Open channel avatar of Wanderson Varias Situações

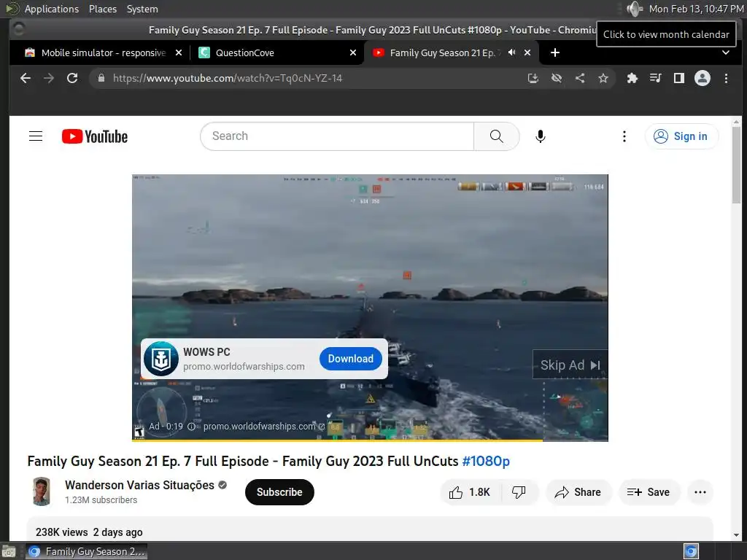(x=42, y=491)
